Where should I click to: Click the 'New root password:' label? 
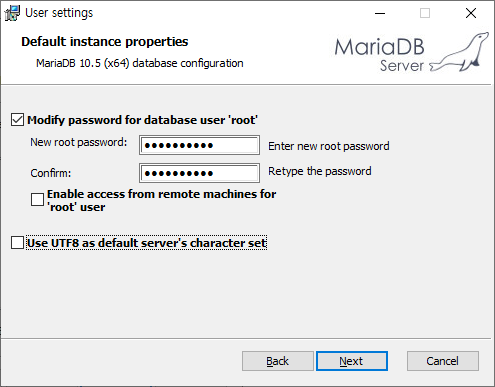[79, 142]
